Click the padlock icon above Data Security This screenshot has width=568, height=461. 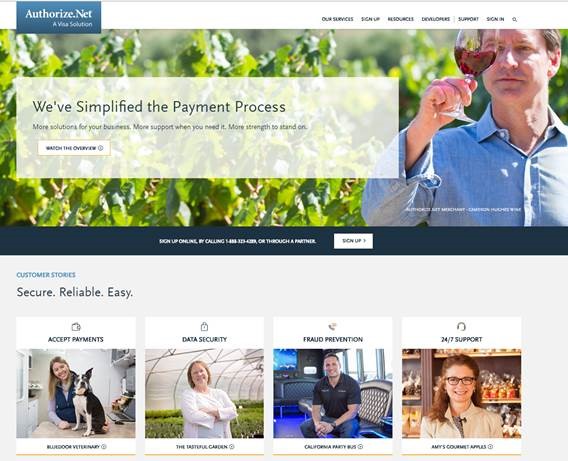coord(204,326)
